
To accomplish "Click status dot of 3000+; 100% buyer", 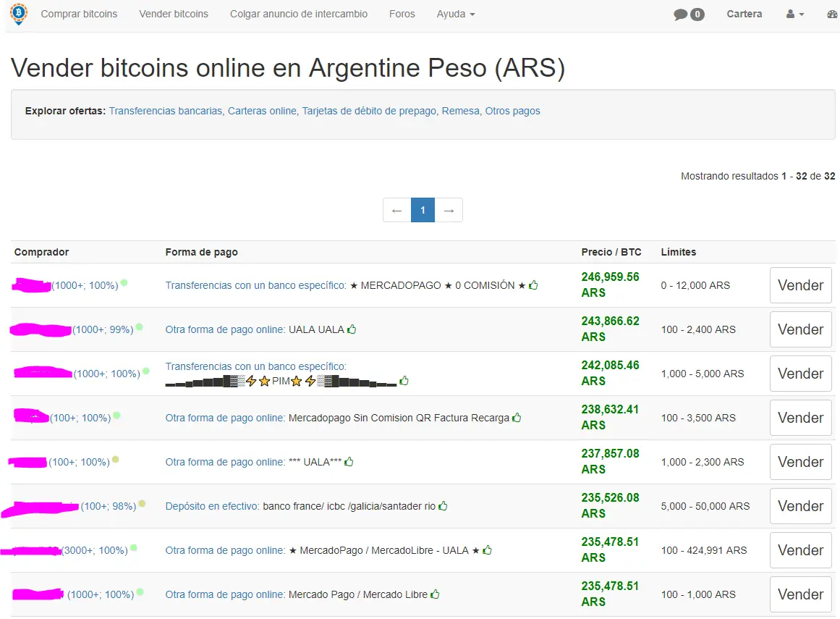I will click(x=133, y=547).
